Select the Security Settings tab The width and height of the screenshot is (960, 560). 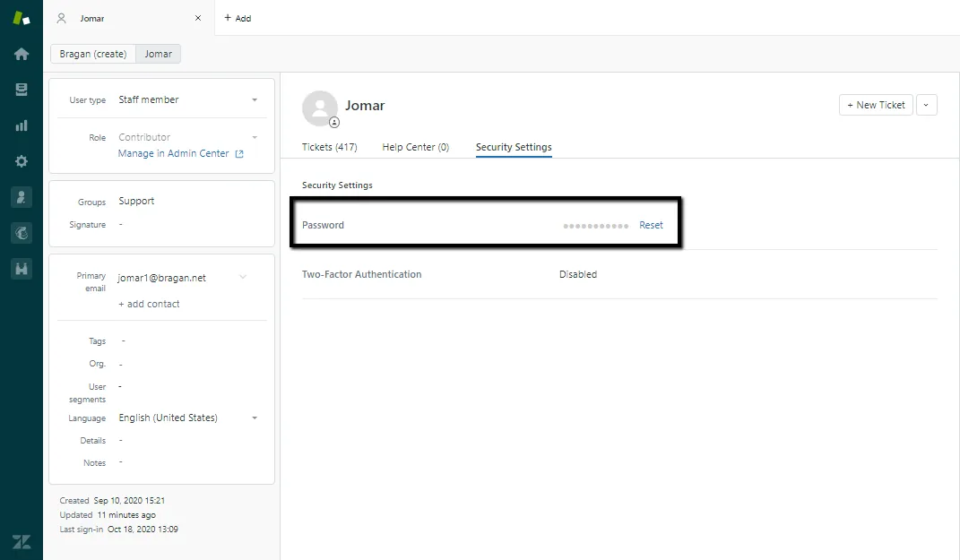click(514, 147)
